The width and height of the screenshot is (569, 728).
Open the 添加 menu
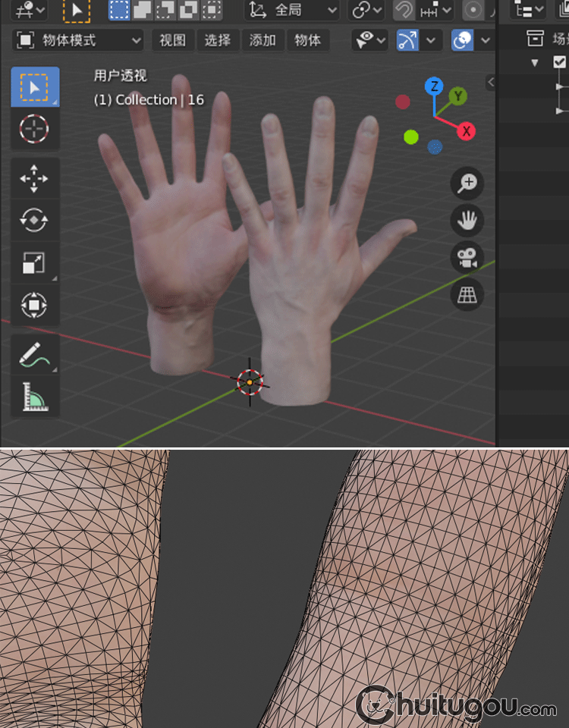click(x=262, y=40)
